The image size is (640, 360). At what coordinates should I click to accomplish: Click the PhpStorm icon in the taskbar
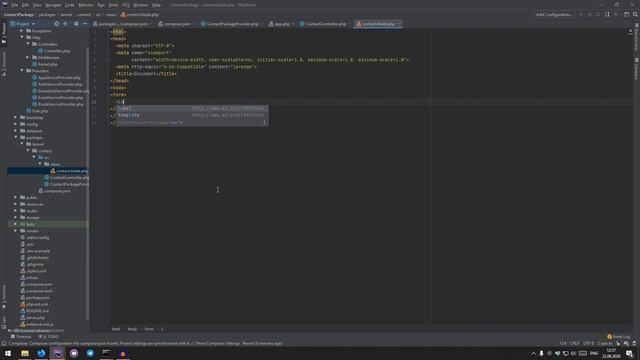pyautogui.click(x=58, y=353)
